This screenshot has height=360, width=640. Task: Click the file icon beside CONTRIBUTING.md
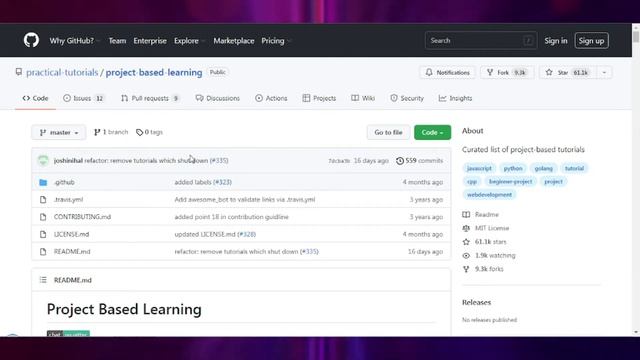click(x=43, y=217)
